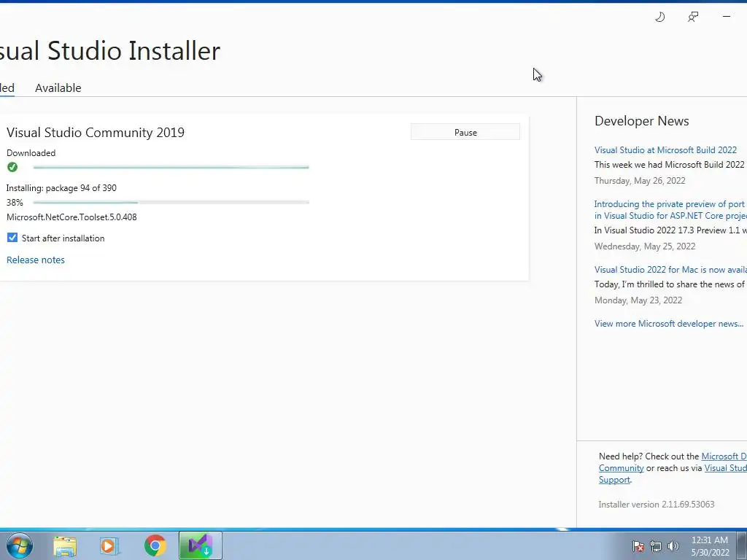This screenshot has height=560, width=747.
Task: Pause the Visual Studio Community installation
Action: point(465,133)
